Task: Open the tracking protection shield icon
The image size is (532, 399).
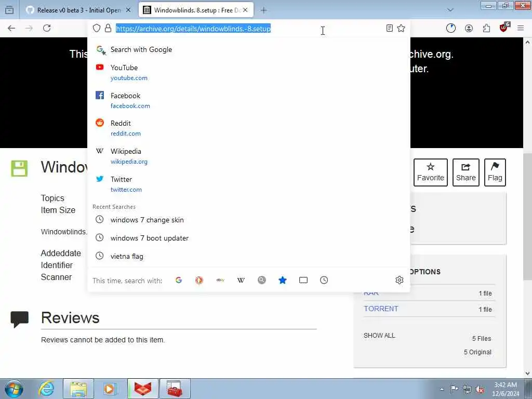Action: 97,28
